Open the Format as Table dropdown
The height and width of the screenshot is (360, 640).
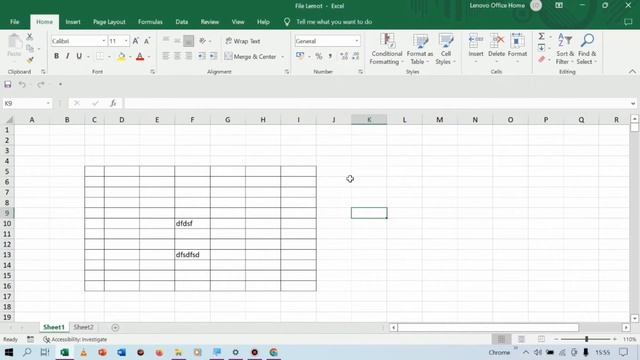point(420,49)
